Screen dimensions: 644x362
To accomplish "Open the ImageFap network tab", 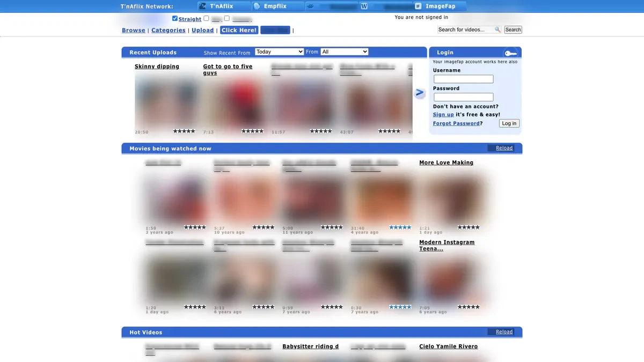I will click(440, 6).
